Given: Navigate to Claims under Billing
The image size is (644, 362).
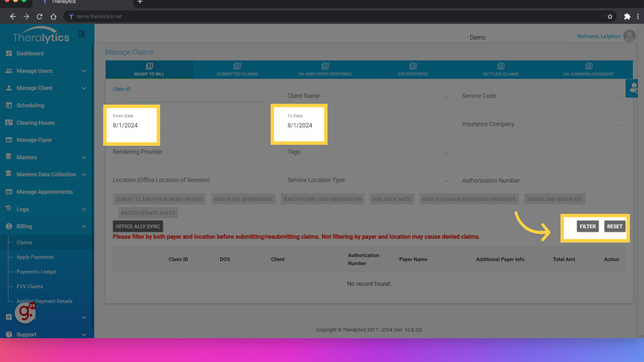Looking at the screenshot, I should tap(23, 242).
